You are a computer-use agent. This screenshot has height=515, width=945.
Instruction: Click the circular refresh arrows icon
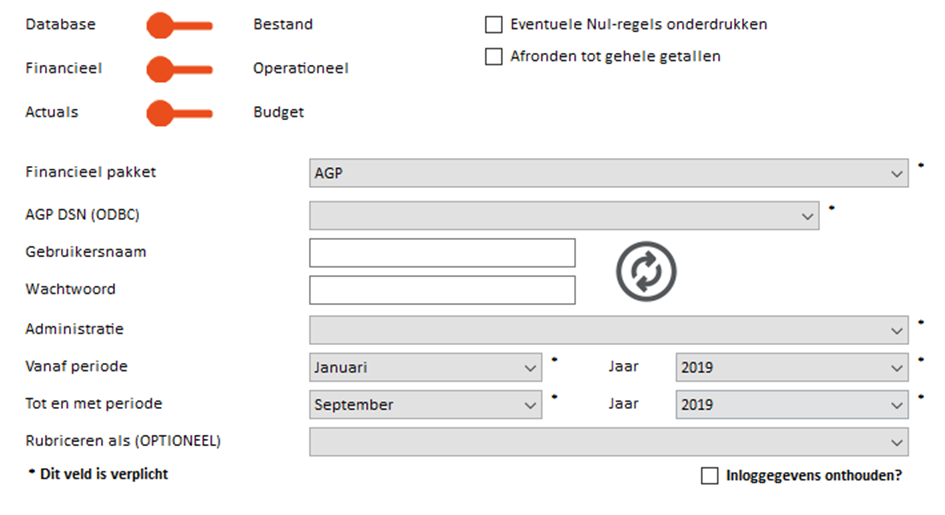pos(646,271)
